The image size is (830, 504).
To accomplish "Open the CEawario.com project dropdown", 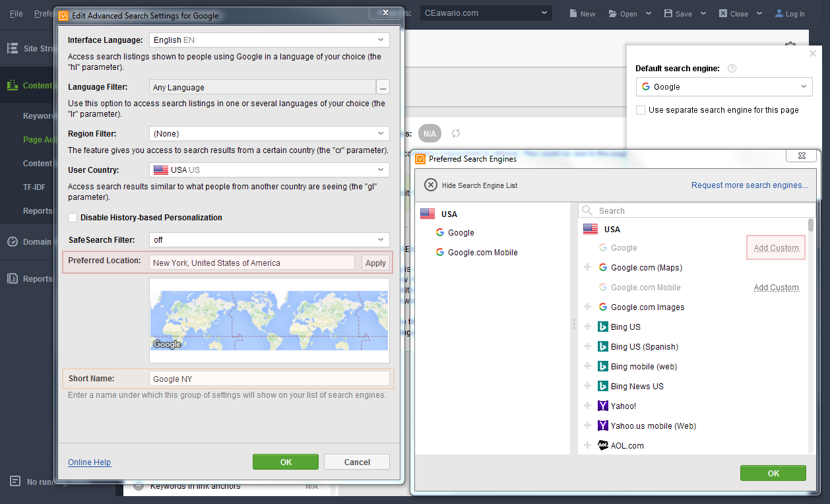I will point(486,13).
